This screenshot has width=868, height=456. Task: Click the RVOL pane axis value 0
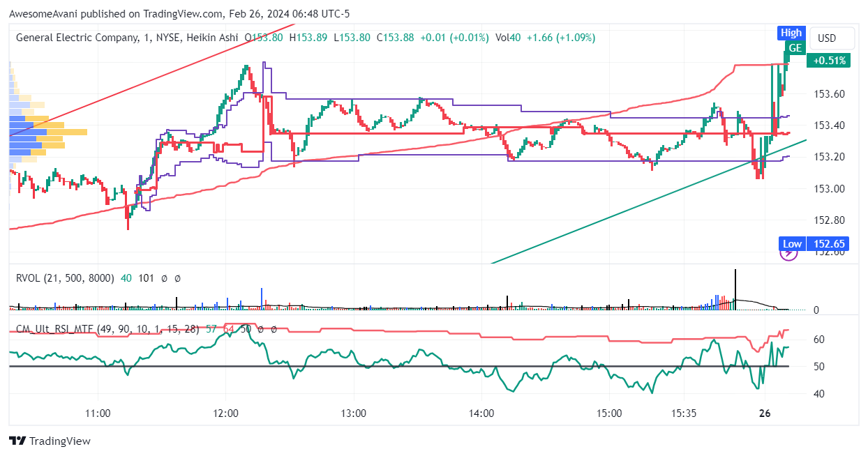pos(818,310)
